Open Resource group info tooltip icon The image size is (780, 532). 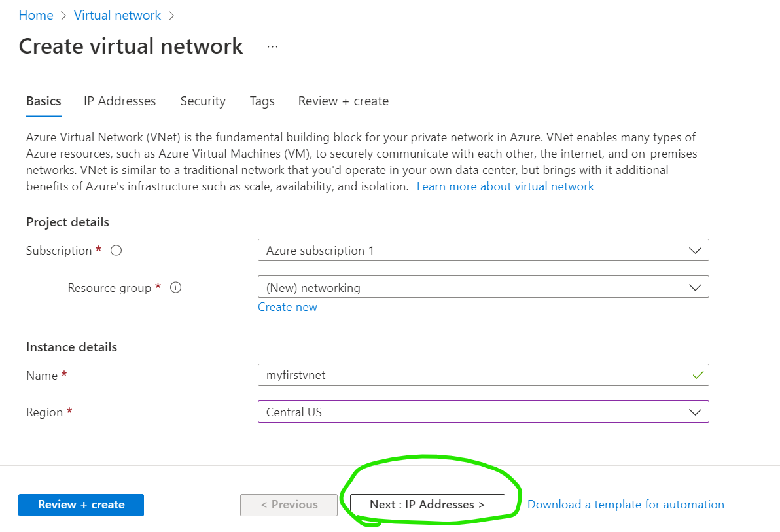pyautogui.click(x=175, y=287)
